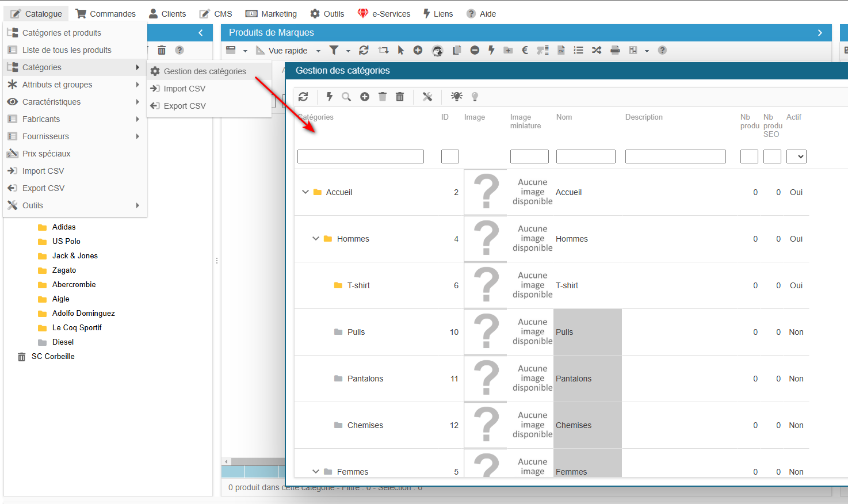Click the printer icon in products toolbar
The width and height of the screenshot is (848, 504).
click(x=615, y=50)
